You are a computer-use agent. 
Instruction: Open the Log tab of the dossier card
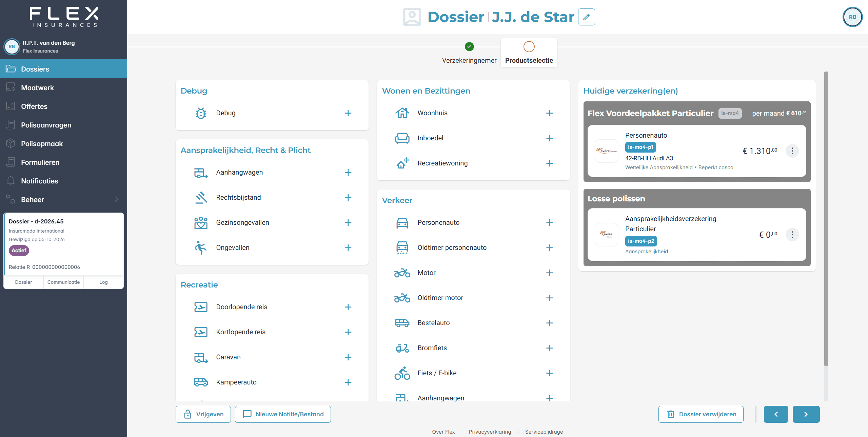(x=103, y=282)
